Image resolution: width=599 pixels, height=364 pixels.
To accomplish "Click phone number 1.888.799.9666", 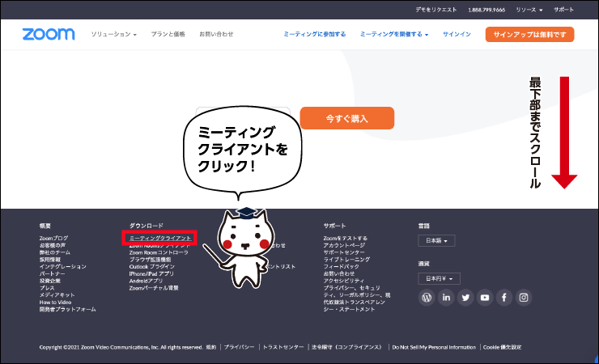I will coord(486,10).
